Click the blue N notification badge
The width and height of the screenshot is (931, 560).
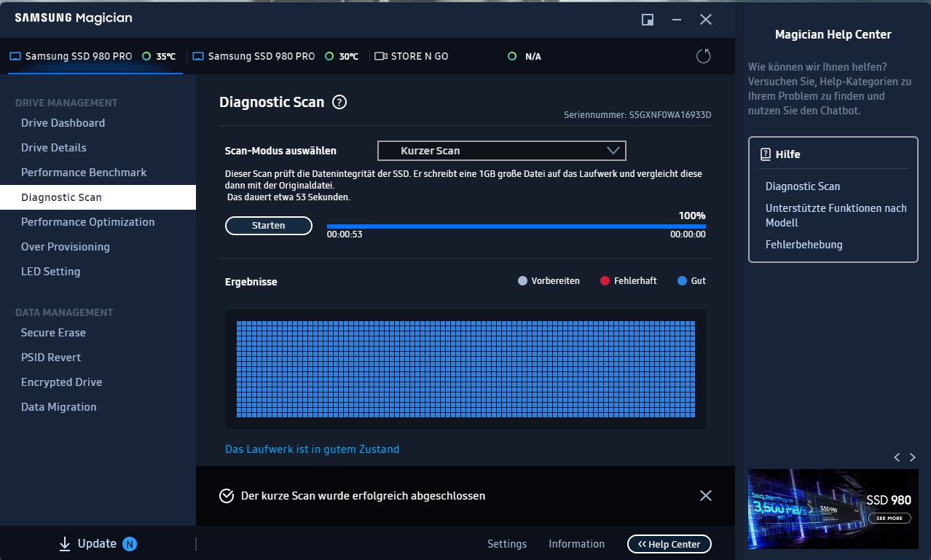130,543
